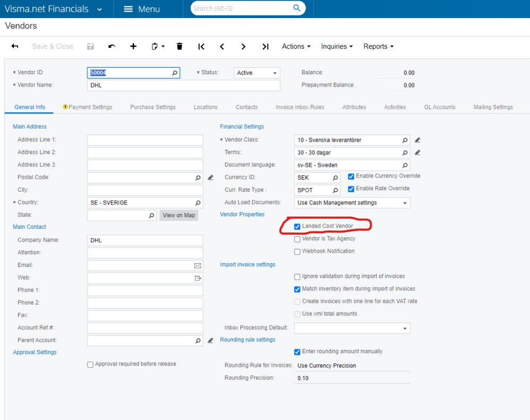
Task: Delete the vendor with the trash icon
Action: click(x=179, y=46)
